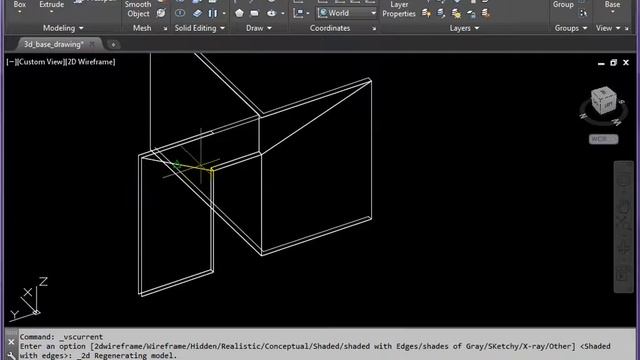The width and height of the screenshot is (640, 360).
Task: Open the dropdown arrow under Extrude
Action: 51,12
